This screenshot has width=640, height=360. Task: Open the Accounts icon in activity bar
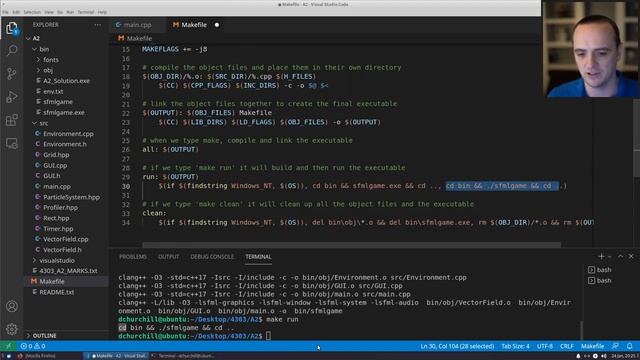[x=12, y=306]
